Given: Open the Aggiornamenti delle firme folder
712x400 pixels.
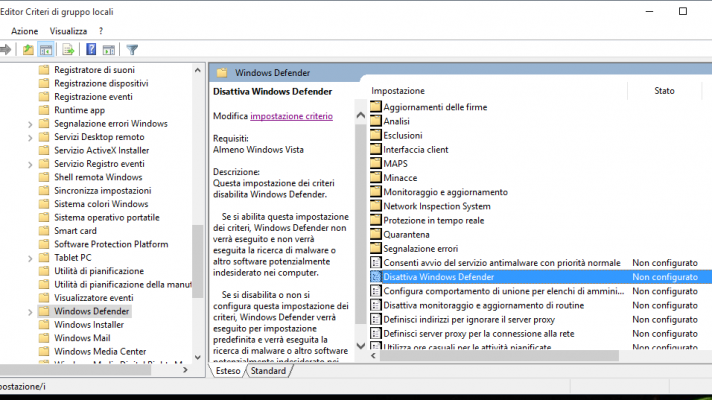Looking at the screenshot, I should pyautogui.click(x=429, y=107).
